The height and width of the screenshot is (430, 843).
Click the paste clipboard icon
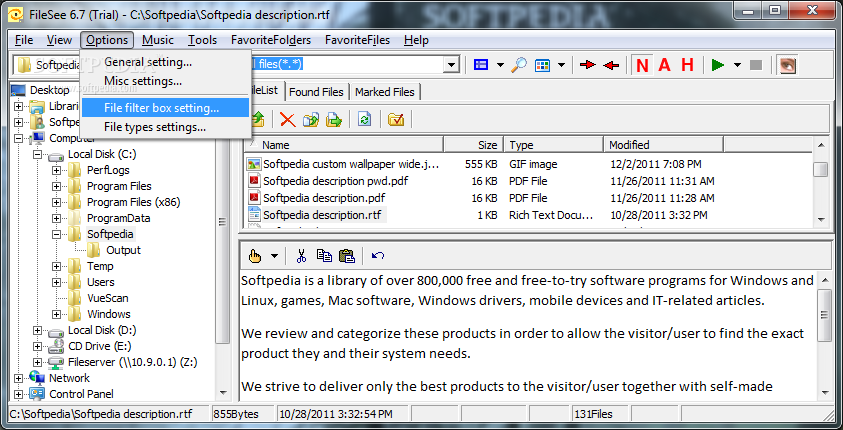[x=347, y=256]
